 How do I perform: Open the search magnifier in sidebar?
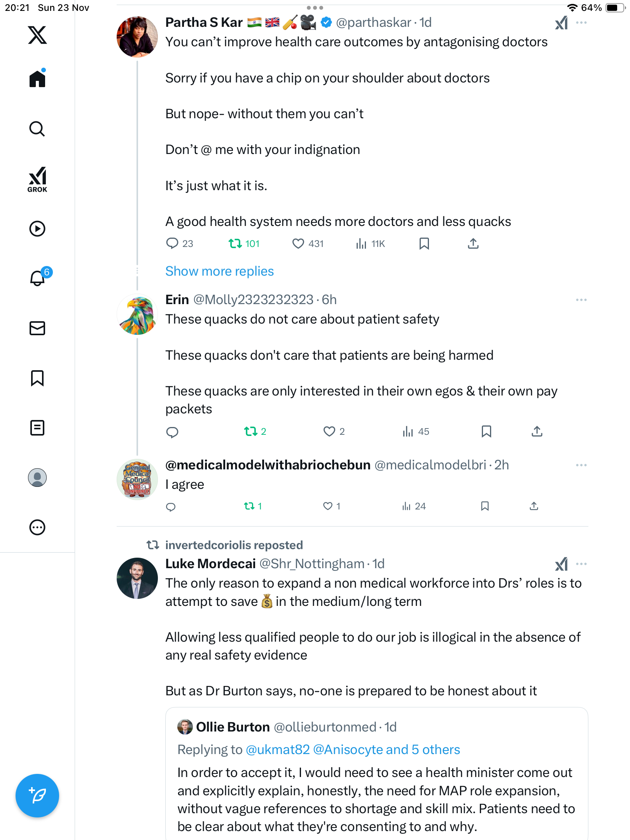click(37, 129)
